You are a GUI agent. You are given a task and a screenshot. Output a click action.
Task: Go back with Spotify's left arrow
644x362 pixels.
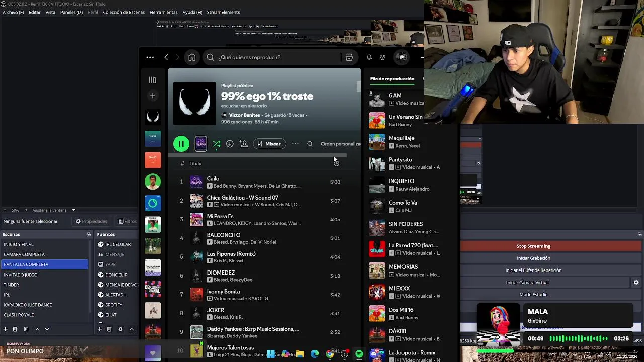(166, 57)
